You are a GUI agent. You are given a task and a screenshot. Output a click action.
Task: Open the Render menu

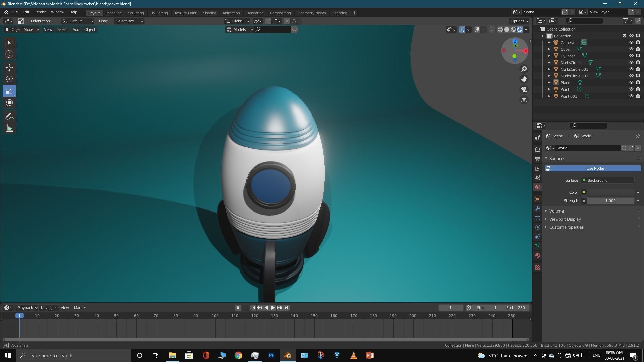[x=40, y=12]
